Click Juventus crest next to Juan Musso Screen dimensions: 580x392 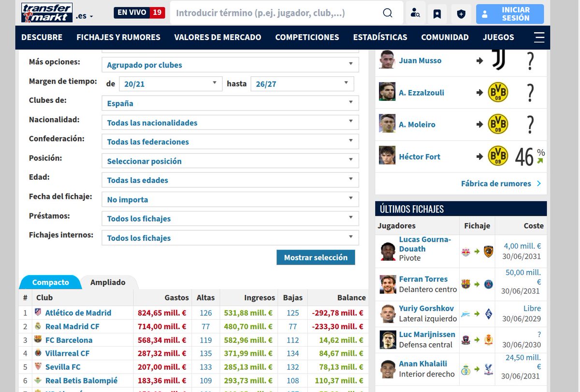498,60
